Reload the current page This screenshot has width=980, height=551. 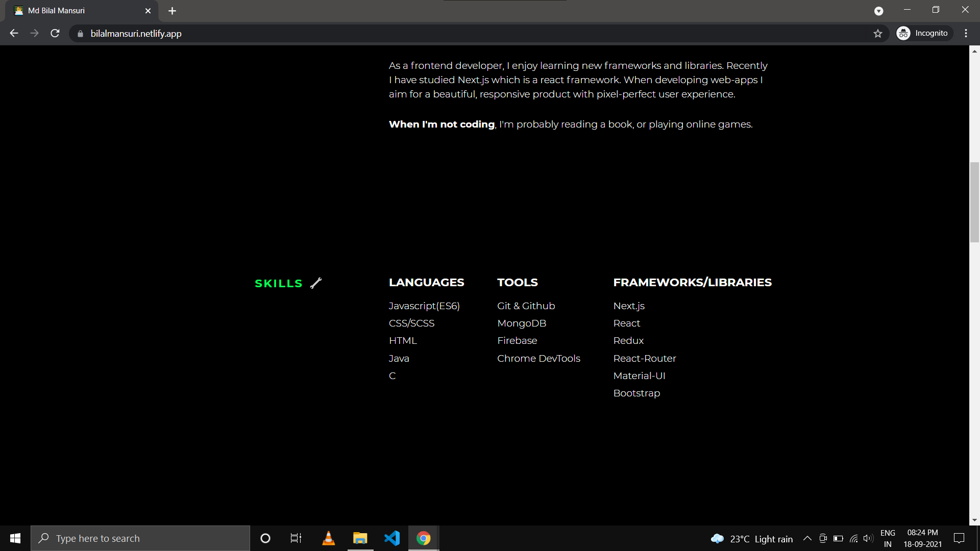tap(55, 33)
